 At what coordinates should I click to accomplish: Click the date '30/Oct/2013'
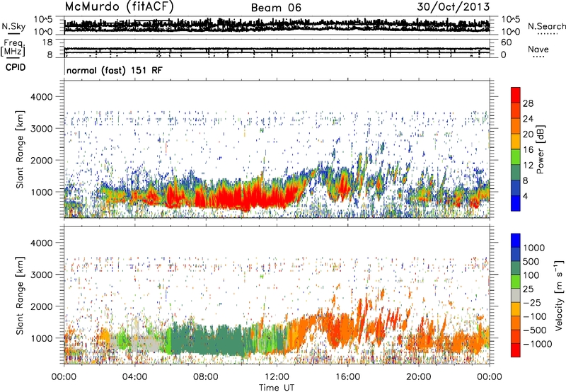454,7
